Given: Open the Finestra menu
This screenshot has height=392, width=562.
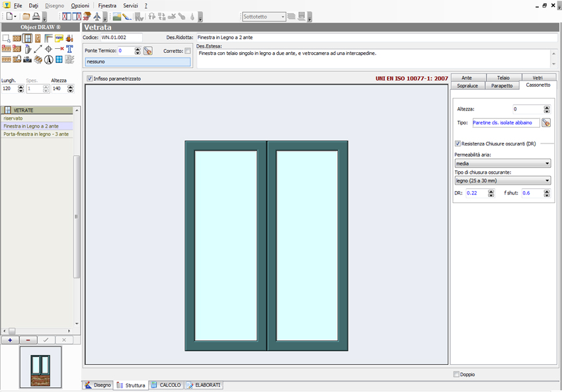Looking at the screenshot, I should [x=106, y=5].
